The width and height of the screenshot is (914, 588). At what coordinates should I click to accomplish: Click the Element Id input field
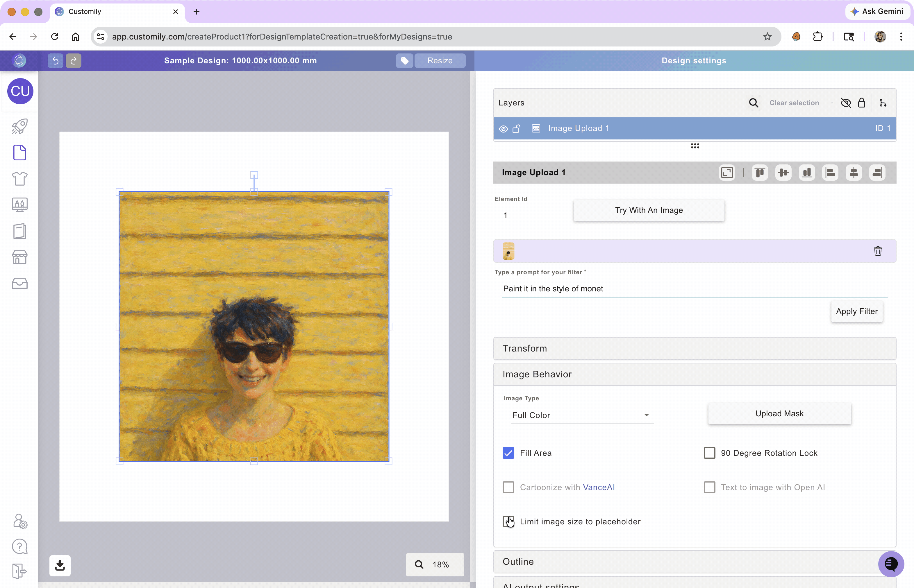(526, 215)
